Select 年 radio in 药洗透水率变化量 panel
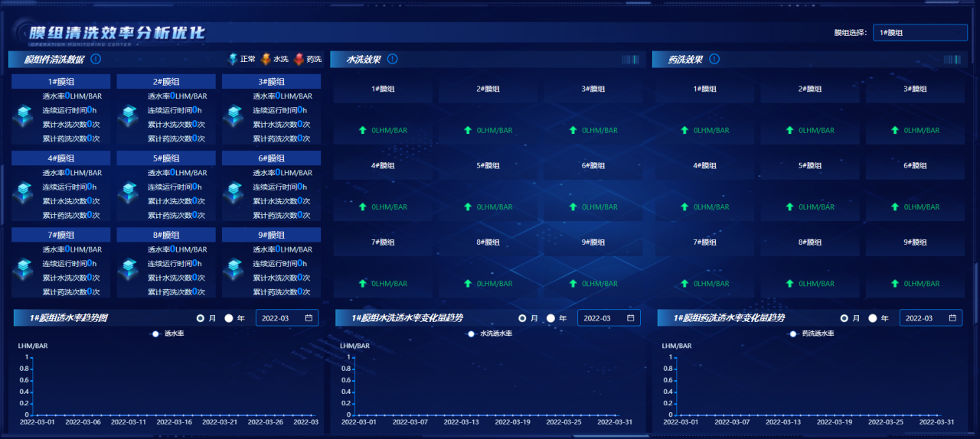Image resolution: width=980 pixels, height=439 pixels. point(873,318)
